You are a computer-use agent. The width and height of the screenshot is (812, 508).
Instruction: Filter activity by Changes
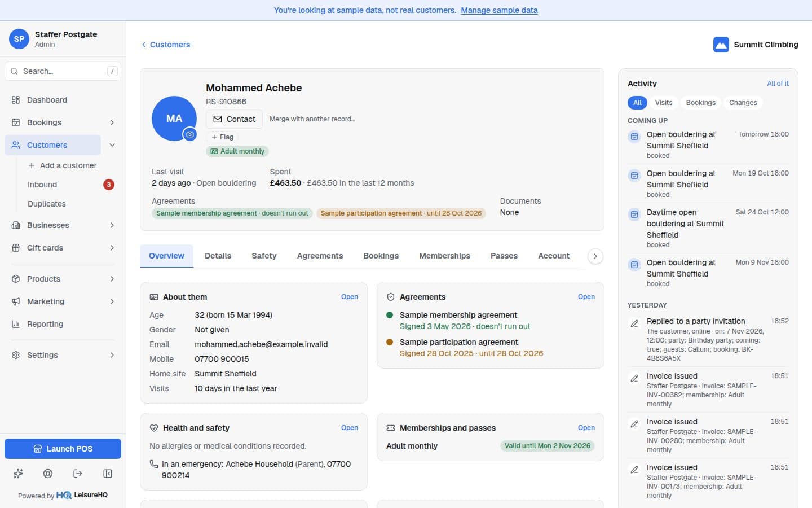tap(743, 103)
